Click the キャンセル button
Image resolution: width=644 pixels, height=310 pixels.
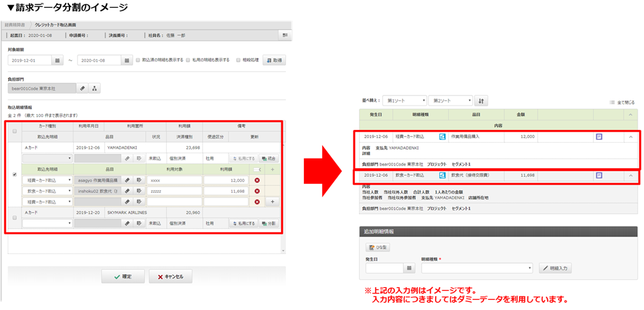point(170,277)
